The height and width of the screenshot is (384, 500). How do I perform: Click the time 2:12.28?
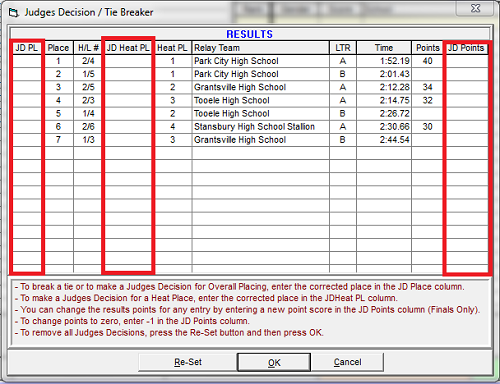395,87
